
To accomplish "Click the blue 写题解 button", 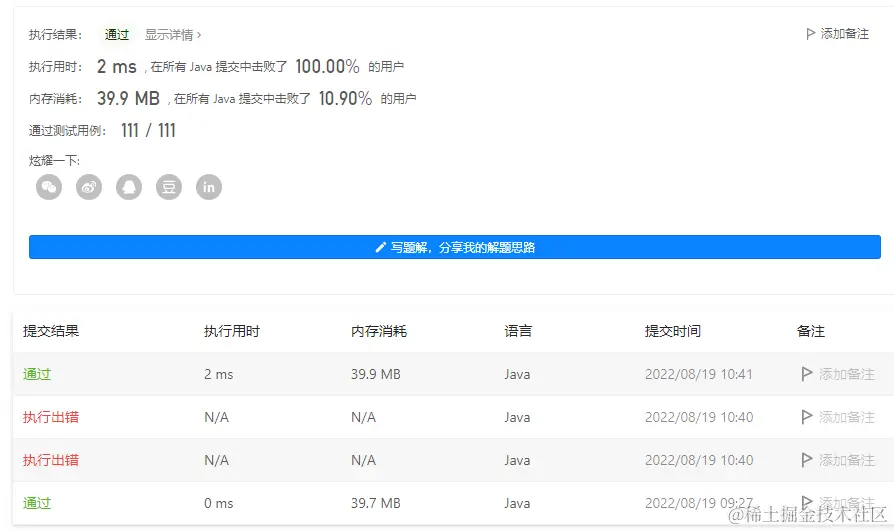I will click(455, 247).
